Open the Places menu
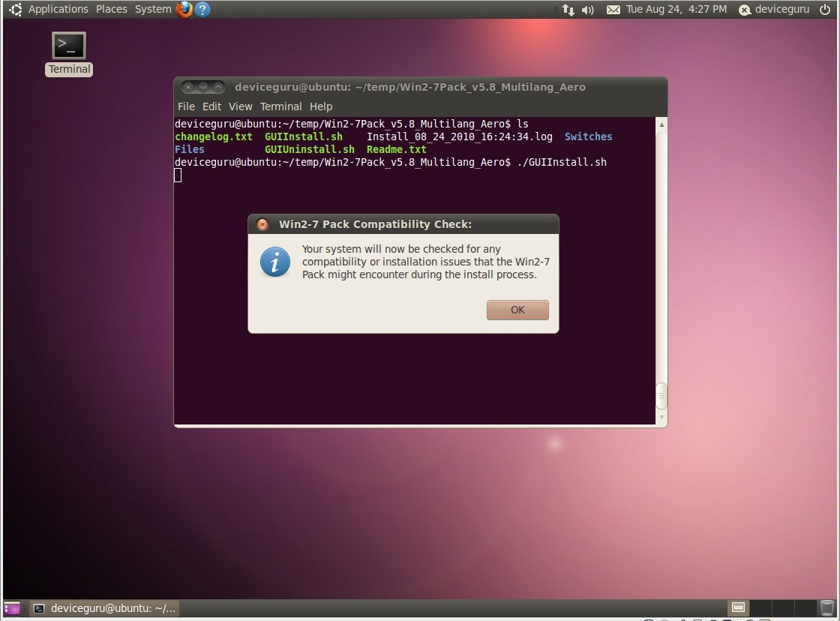 coord(112,9)
